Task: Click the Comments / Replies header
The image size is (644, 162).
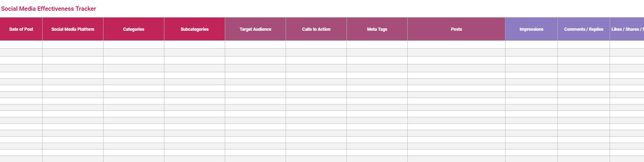Action: pyautogui.click(x=584, y=29)
